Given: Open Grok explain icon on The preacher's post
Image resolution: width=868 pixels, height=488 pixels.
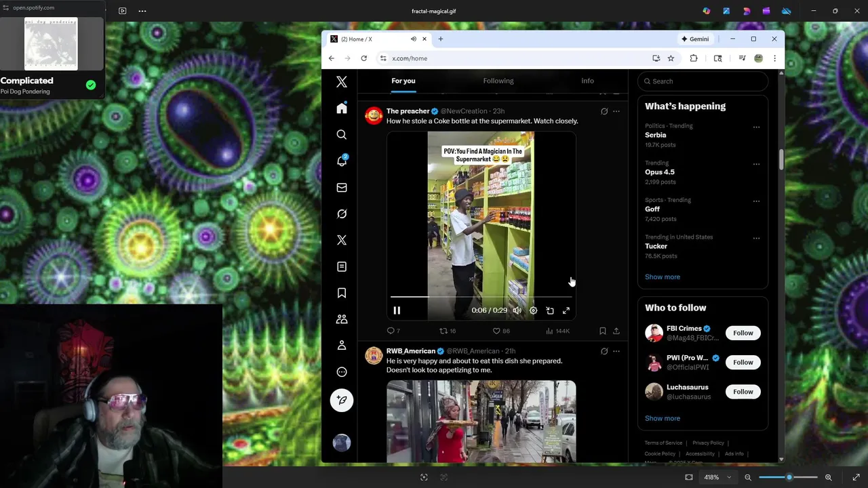Looking at the screenshot, I should coord(604,111).
